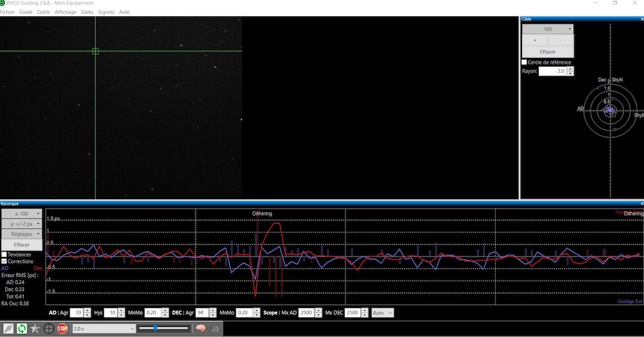
Task: Click the DEC Agr spinner arrows
Action: click(x=213, y=312)
